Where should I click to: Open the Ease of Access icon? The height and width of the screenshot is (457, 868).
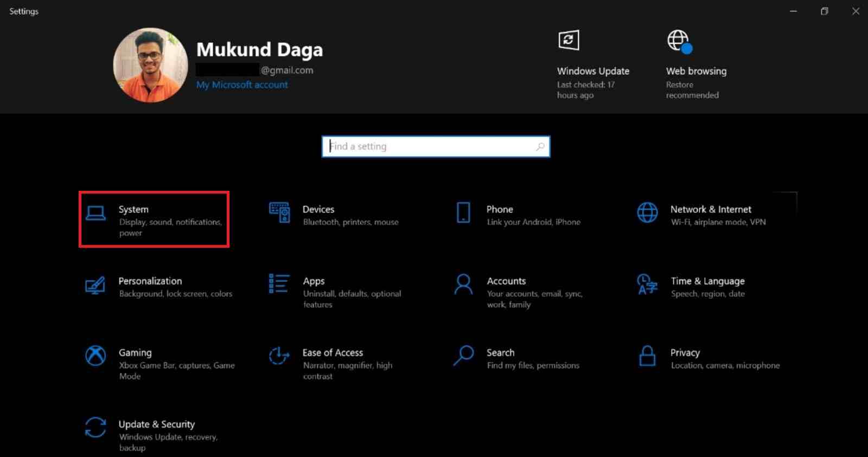tap(279, 356)
